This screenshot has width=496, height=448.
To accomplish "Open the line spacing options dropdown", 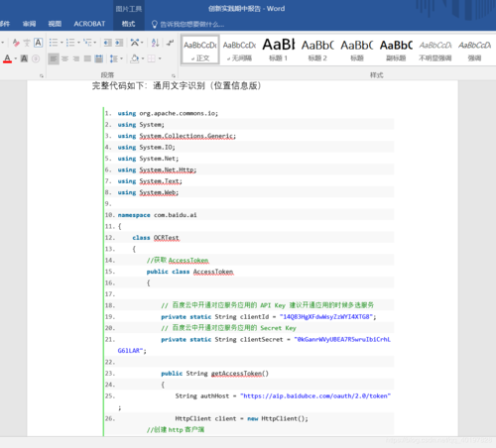I will click(122, 58).
